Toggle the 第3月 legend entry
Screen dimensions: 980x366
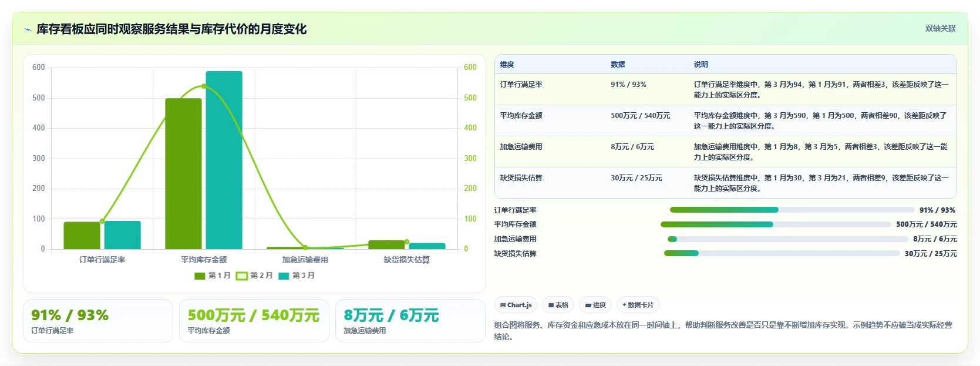(x=297, y=276)
